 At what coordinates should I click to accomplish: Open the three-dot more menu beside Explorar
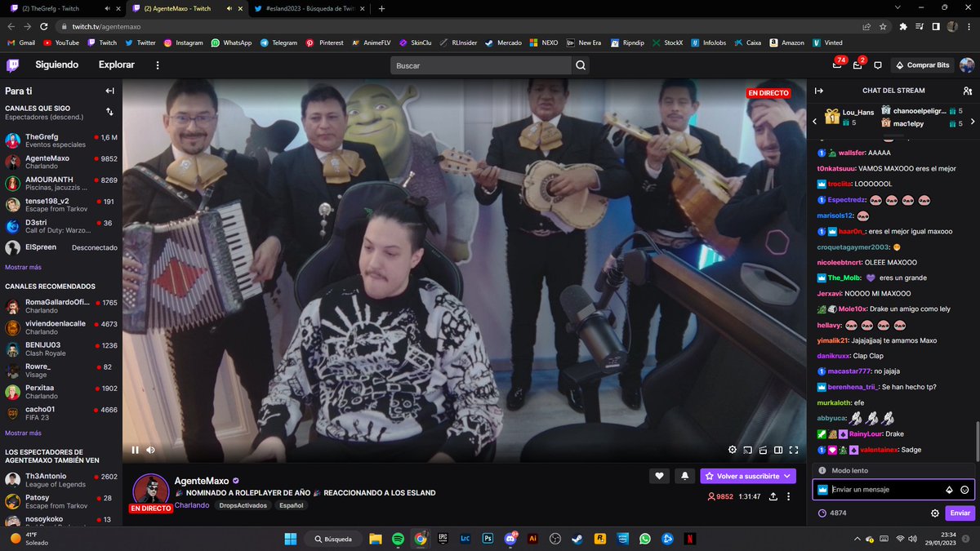click(x=158, y=65)
